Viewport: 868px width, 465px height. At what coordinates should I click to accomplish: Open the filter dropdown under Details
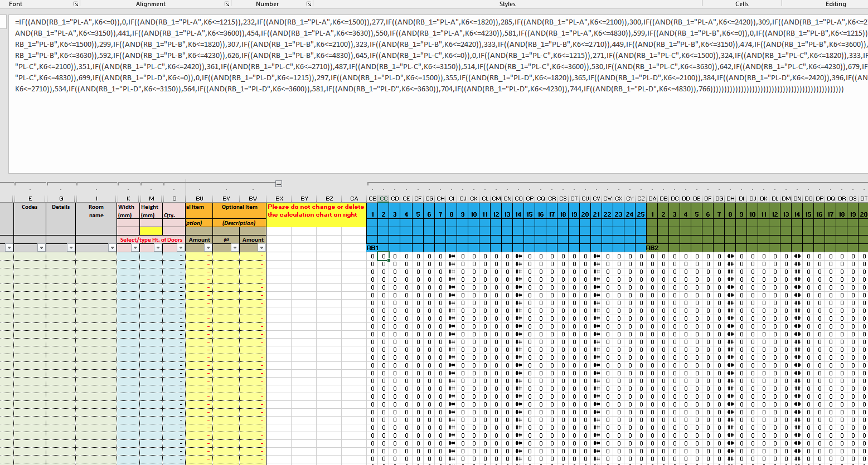tap(71, 248)
